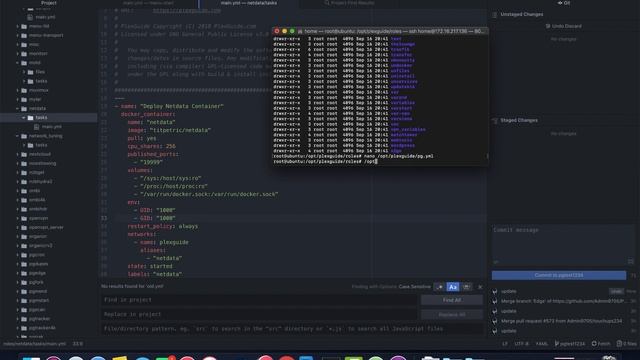Click the commit icon beside 'Merge pull request #573'
This screenshot has width=640, height=360.
coord(495,321)
